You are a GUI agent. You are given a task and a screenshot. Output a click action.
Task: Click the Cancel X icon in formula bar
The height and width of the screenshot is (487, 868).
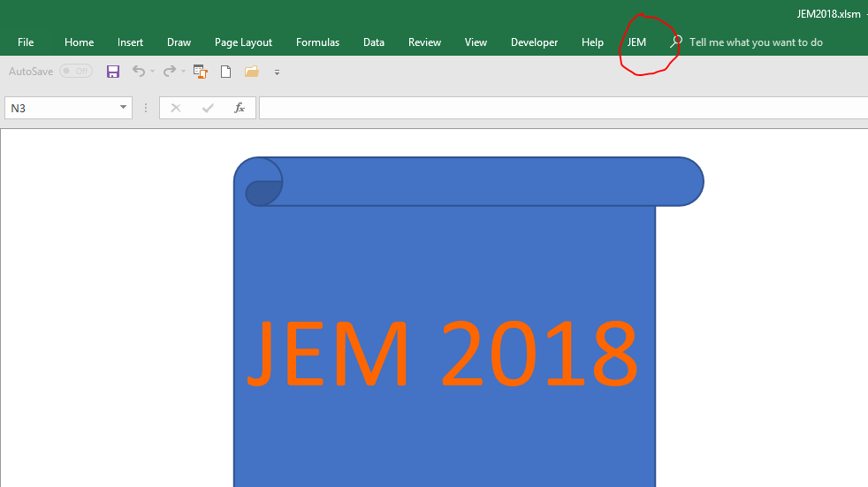[x=176, y=108]
